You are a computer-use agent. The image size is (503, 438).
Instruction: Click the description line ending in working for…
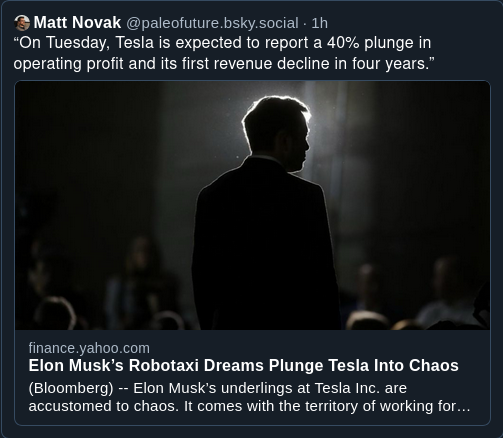pyautogui.click(x=249, y=406)
